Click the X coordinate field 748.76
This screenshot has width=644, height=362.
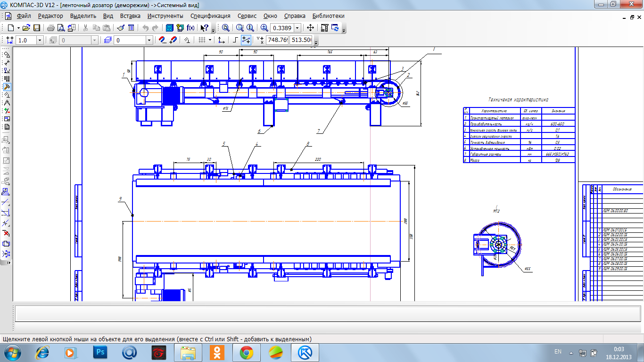tap(277, 40)
